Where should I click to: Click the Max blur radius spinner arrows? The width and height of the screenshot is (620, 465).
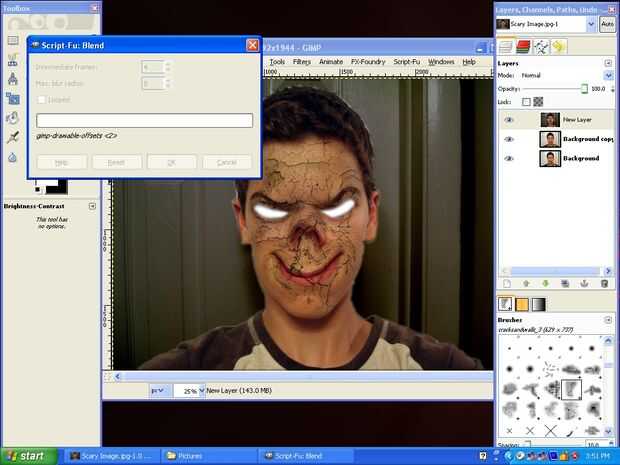[x=168, y=83]
